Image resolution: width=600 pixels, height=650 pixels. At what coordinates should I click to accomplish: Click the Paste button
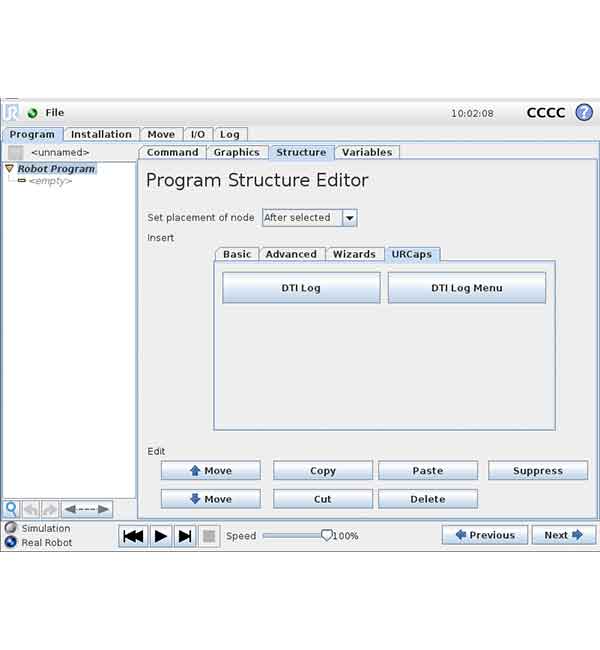428,471
